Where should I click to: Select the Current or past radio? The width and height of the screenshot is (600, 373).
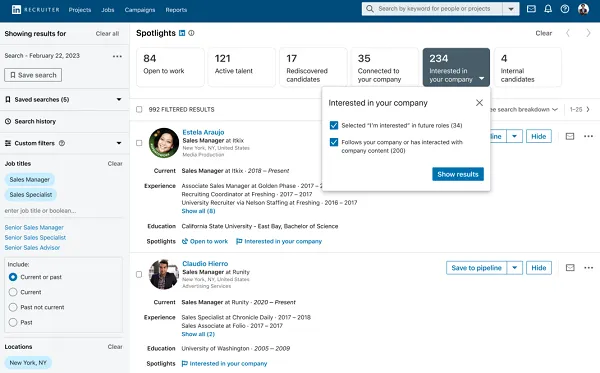point(13,277)
